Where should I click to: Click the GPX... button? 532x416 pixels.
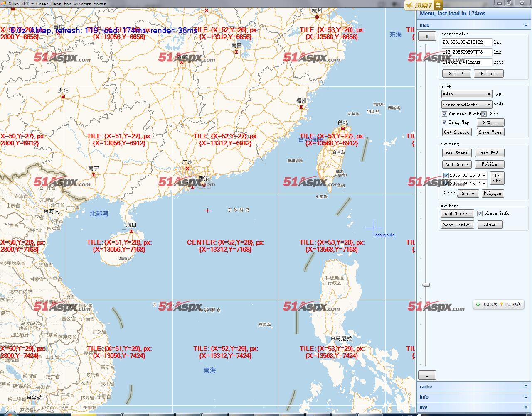pos(490,122)
